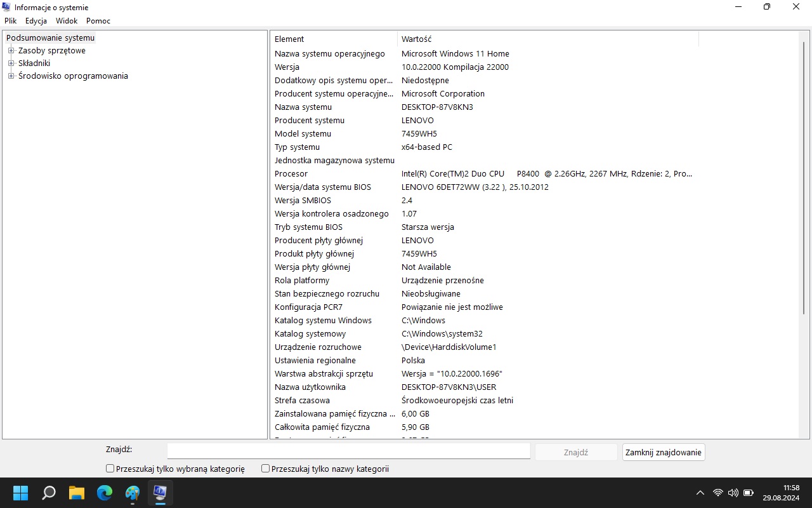Click the Element column header
This screenshot has height=508, width=812.
pos(334,39)
